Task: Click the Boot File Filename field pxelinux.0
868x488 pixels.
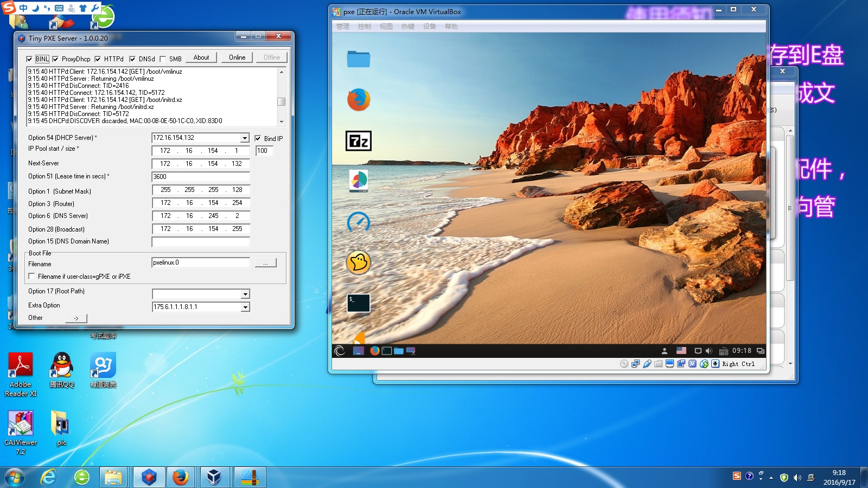Action: coord(201,262)
